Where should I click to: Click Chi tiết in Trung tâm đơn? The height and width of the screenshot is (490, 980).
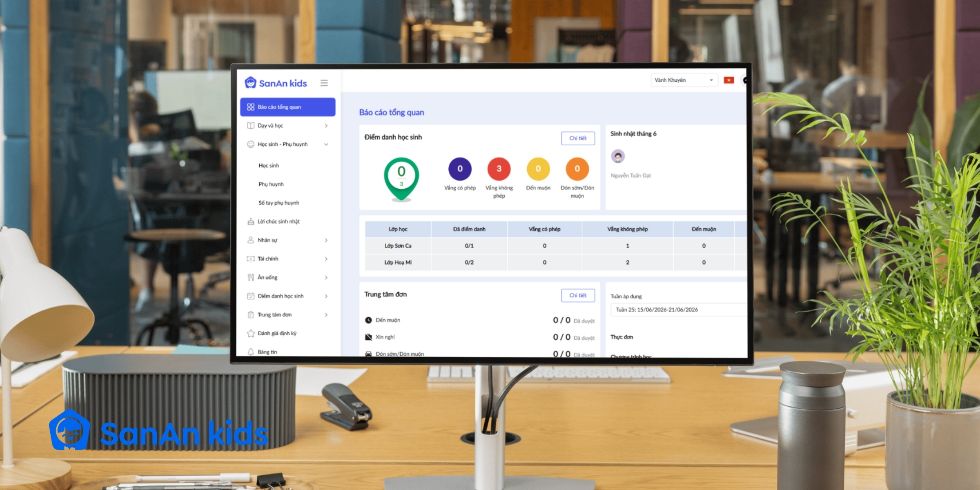pos(578,296)
